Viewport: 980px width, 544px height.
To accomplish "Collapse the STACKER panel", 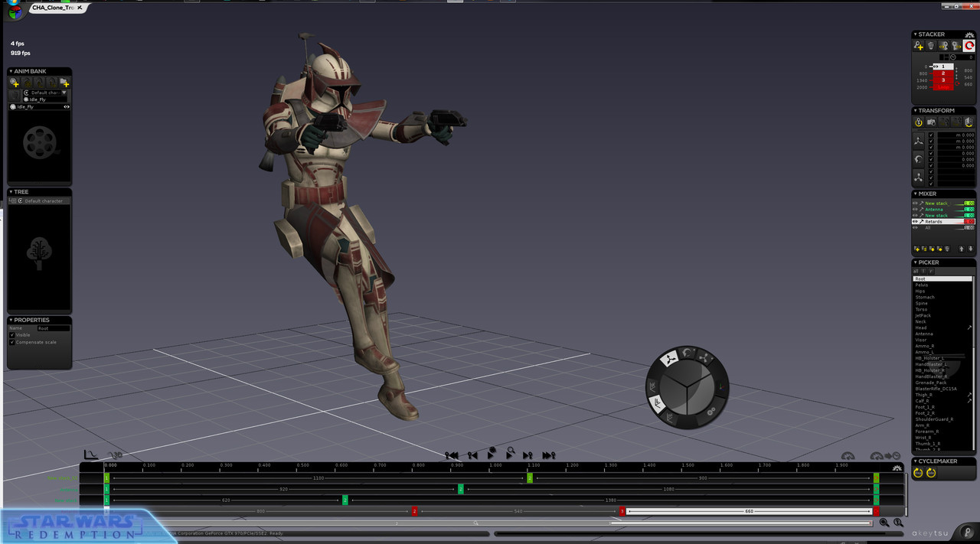I will [x=915, y=34].
